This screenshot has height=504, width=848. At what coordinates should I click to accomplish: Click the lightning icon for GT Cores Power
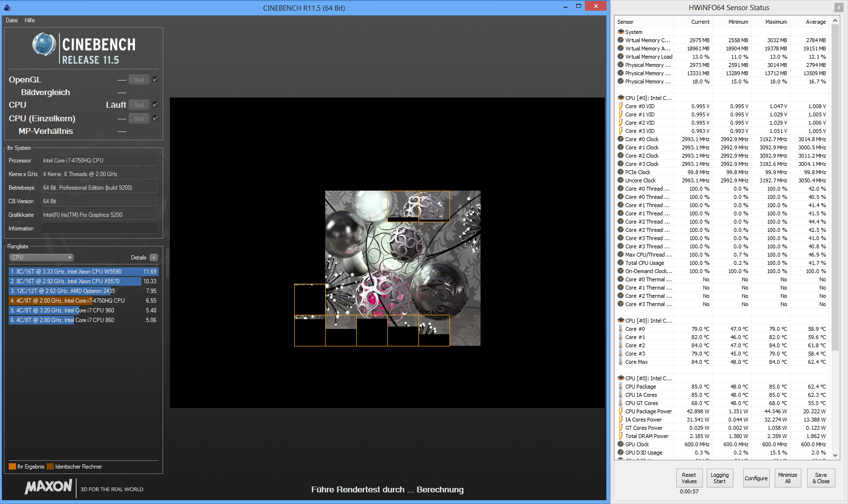tap(620, 428)
